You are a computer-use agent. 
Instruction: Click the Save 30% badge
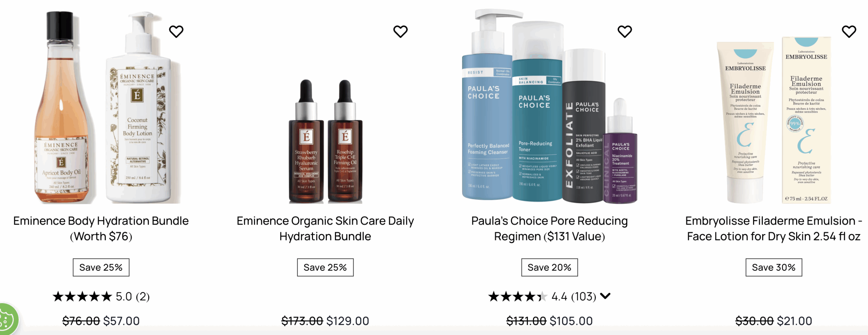[x=774, y=267]
